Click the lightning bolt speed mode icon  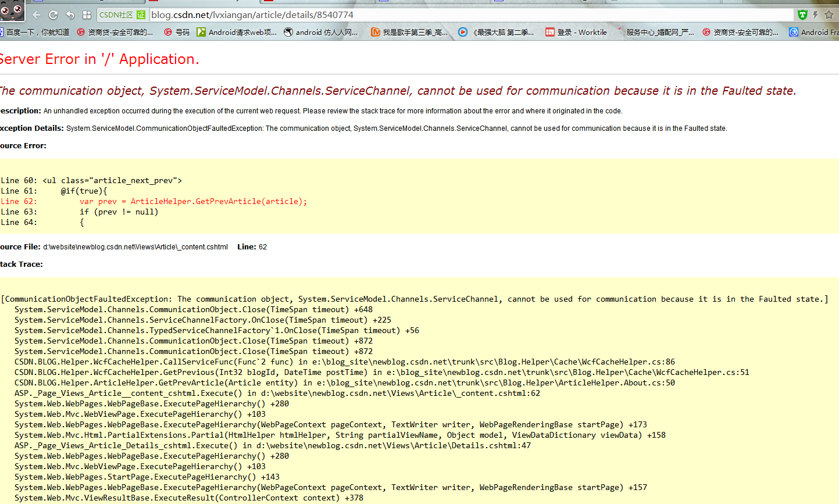[x=816, y=15]
